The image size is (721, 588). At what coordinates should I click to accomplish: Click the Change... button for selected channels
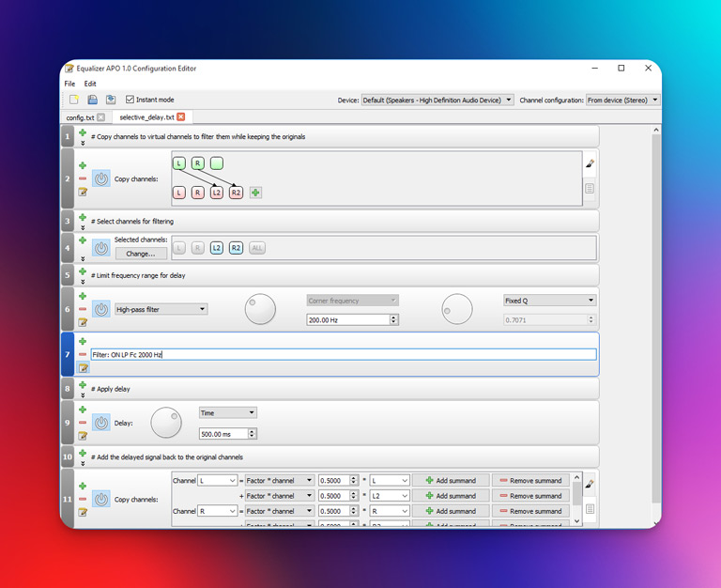point(141,253)
